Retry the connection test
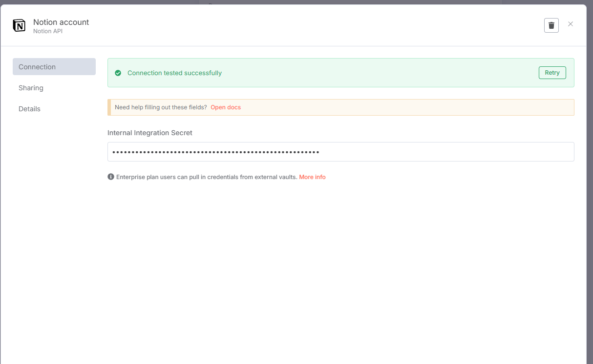This screenshot has height=364, width=593. pyautogui.click(x=552, y=73)
